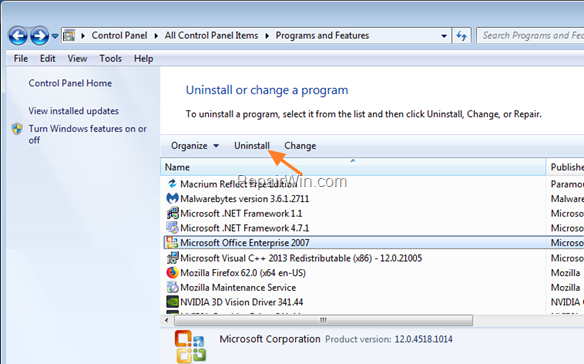Refresh the Programs and Features view
The image size is (584, 364).
click(461, 36)
